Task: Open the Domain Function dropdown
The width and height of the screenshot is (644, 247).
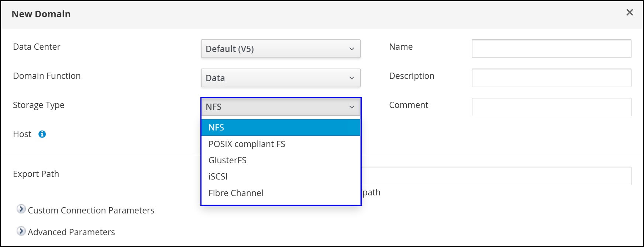Action: (280, 78)
